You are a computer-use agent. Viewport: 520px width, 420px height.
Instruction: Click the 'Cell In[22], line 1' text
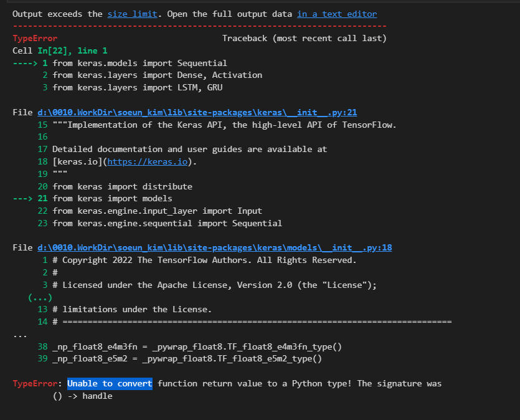[60, 50]
